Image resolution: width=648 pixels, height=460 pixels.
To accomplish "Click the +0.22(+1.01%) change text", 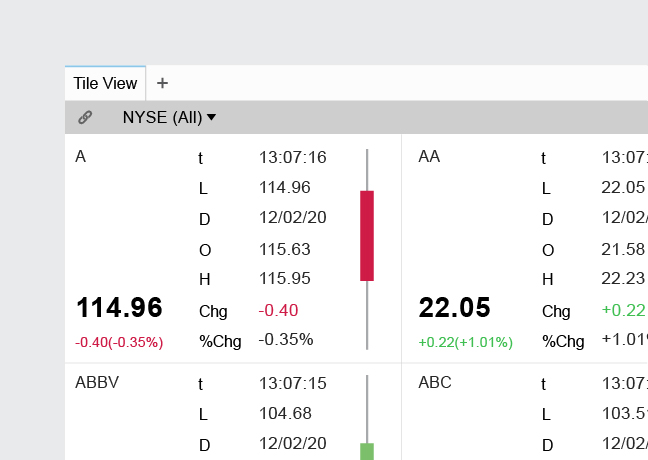I will (465, 342).
